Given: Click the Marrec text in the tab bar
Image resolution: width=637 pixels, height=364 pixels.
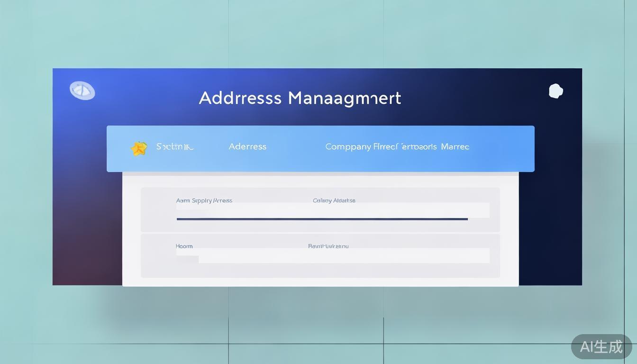Looking at the screenshot, I should coord(455,147).
